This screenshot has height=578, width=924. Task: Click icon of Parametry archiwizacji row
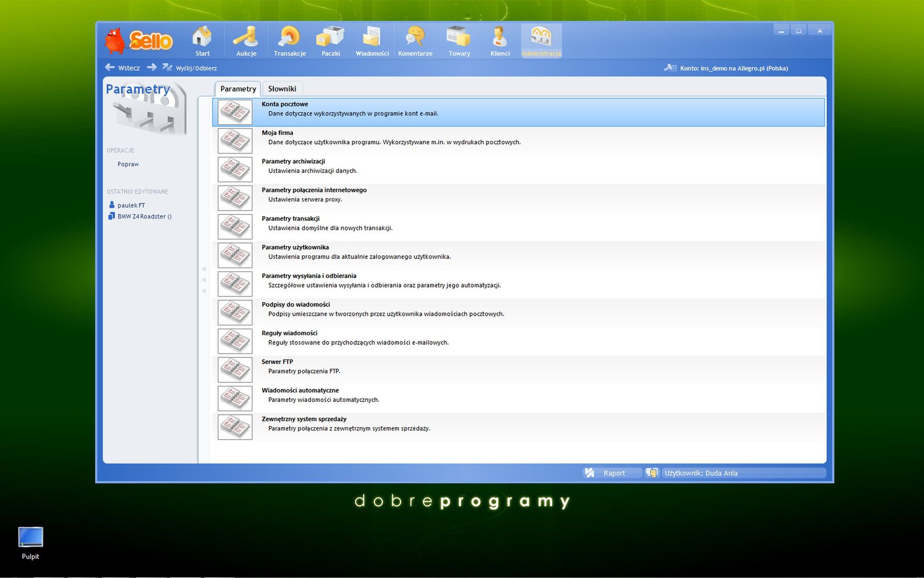[235, 170]
